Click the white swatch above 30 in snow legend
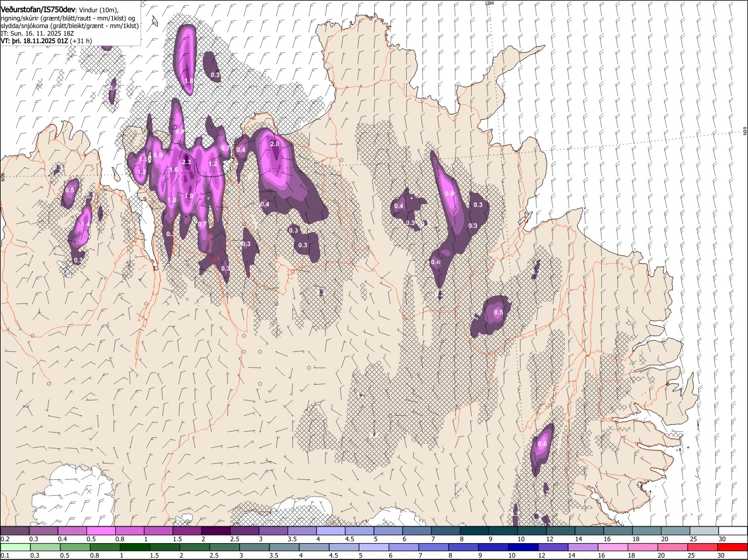 coord(733,530)
